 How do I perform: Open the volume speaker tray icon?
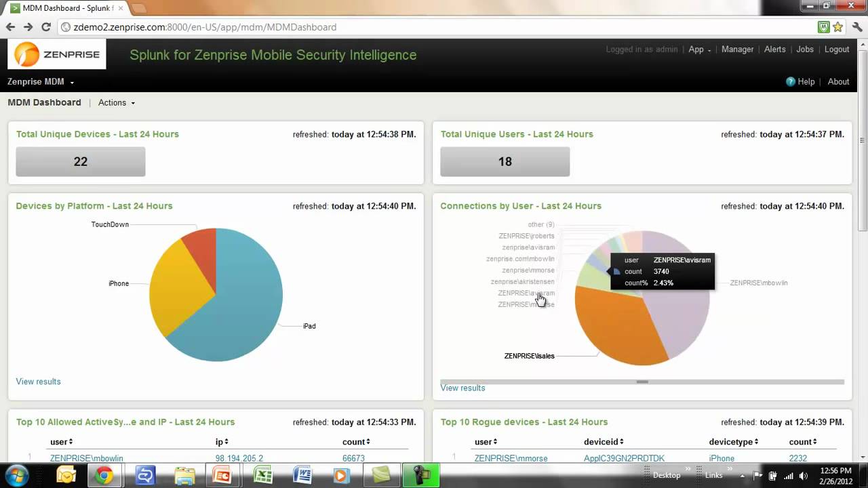pos(804,476)
